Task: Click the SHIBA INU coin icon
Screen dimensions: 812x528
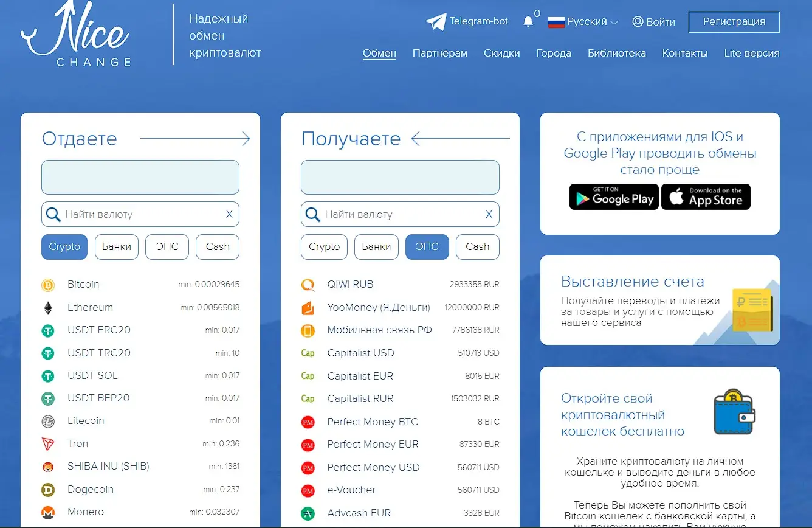Action: click(x=48, y=467)
